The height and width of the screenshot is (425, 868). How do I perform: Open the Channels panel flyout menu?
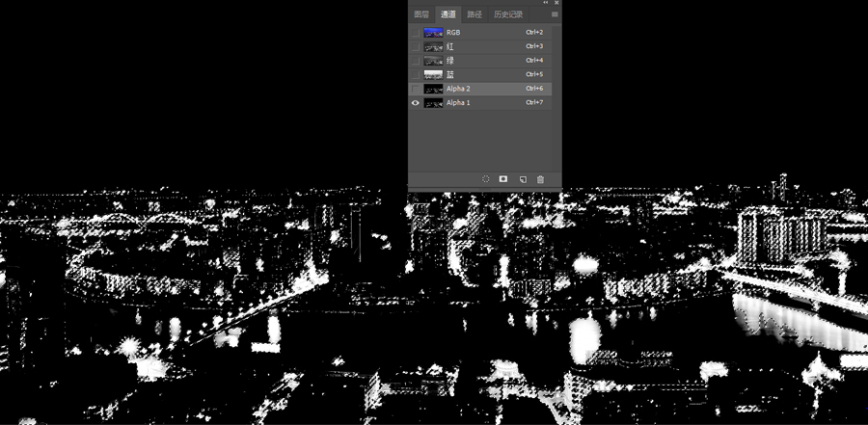(x=555, y=14)
